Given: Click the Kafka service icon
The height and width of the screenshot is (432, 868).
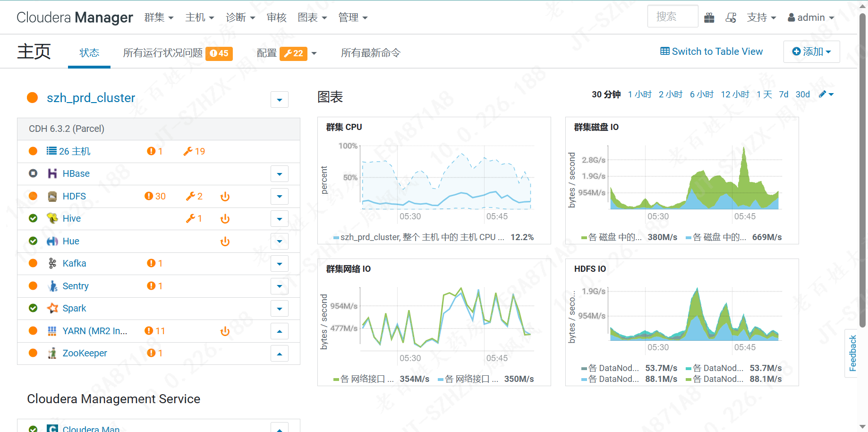Looking at the screenshot, I should [52, 263].
